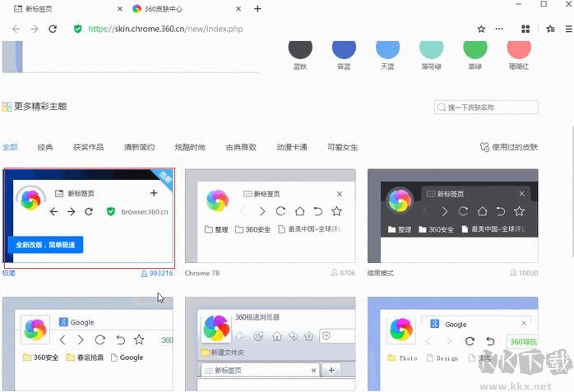Select the 草绿 grass green swatch
The width and height of the screenshot is (574, 392).
(475, 49)
